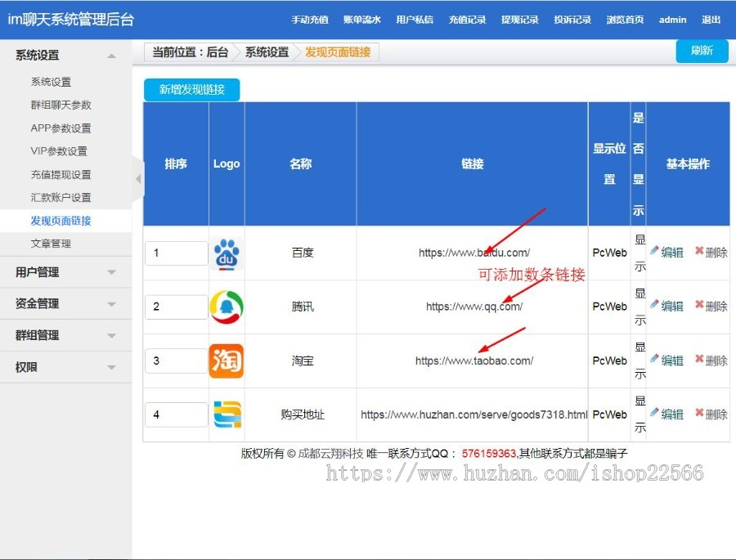Click the logo icon in the 购买地址 row

[227, 414]
